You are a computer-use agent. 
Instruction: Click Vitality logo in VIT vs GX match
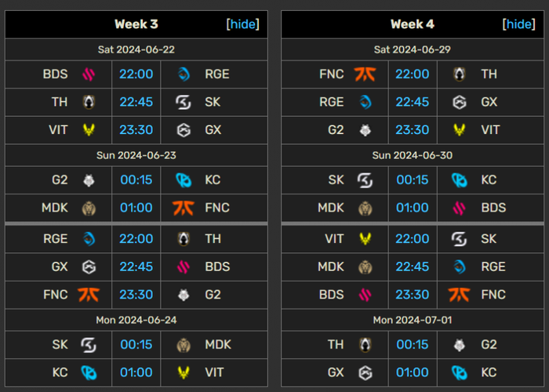tap(89, 130)
